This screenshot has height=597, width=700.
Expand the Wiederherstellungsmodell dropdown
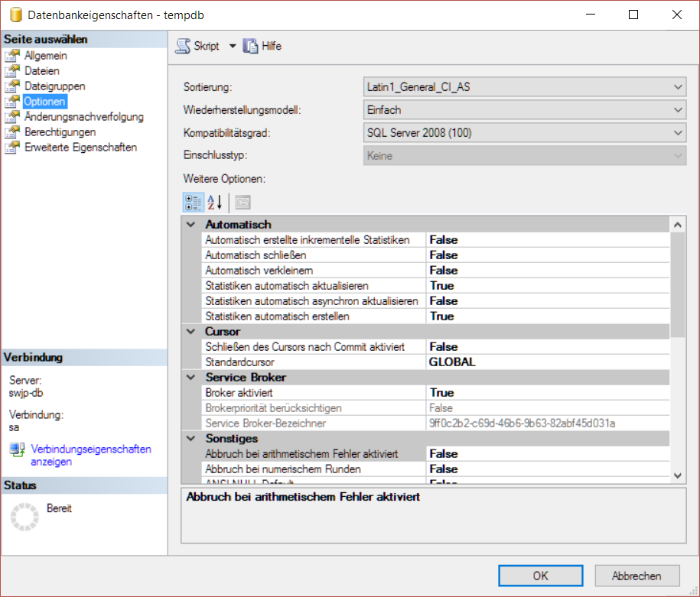point(678,110)
